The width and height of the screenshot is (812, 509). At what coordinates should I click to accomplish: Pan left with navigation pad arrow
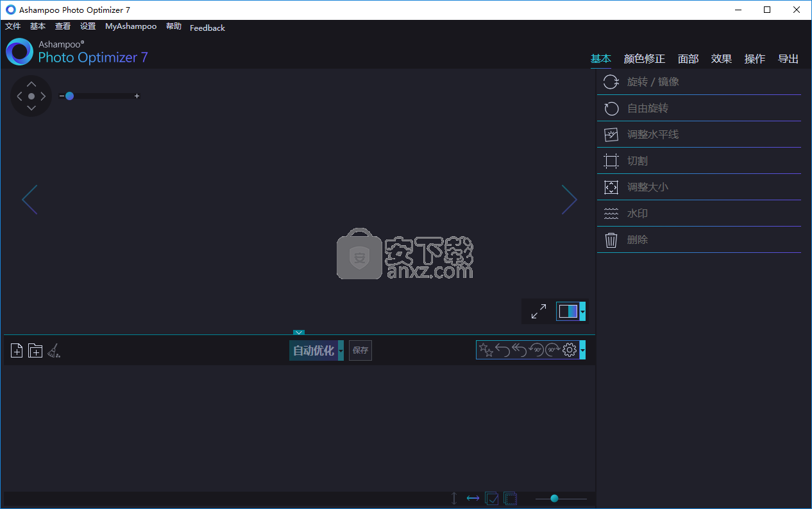(x=19, y=96)
